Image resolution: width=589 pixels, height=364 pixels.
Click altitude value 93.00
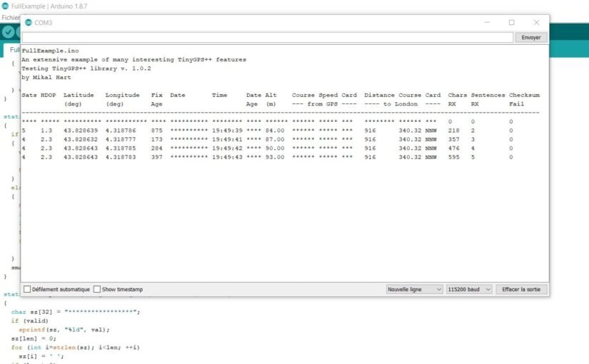(275, 158)
